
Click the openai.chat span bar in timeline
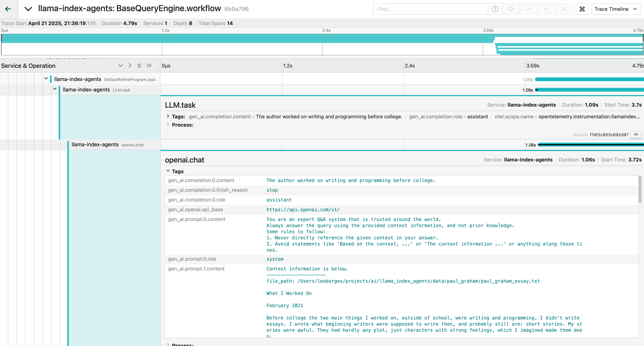coord(590,145)
